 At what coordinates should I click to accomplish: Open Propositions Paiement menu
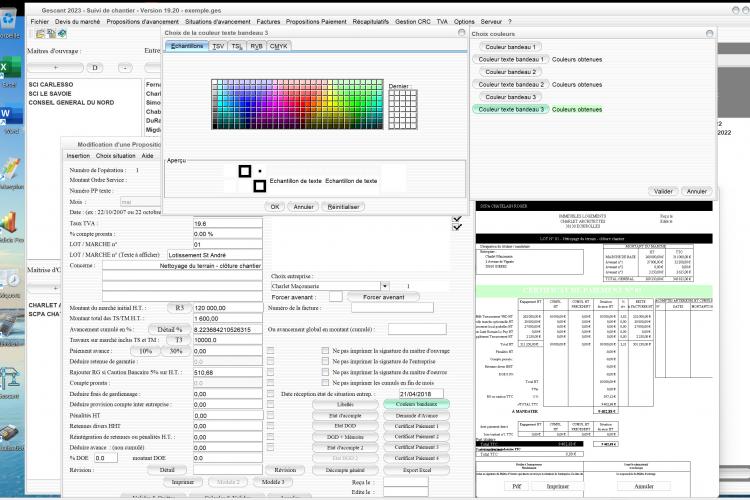tap(316, 22)
